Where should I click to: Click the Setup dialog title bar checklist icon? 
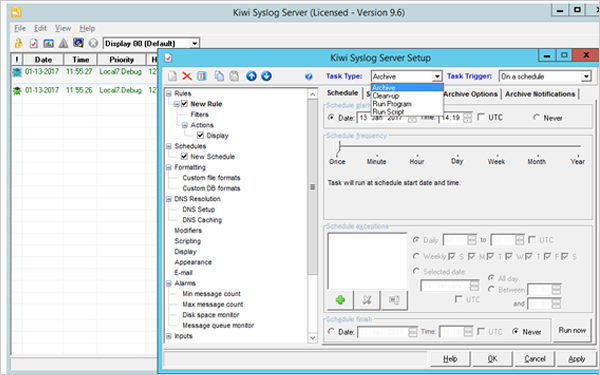point(168,58)
